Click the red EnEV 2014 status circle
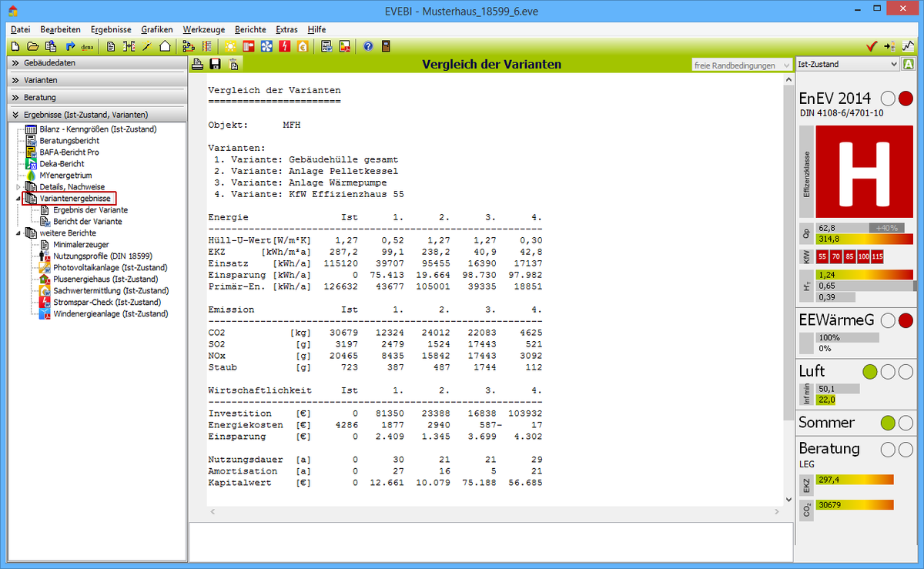The width and height of the screenshot is (924, 569). pyautogui.click(x=906, y=99)
